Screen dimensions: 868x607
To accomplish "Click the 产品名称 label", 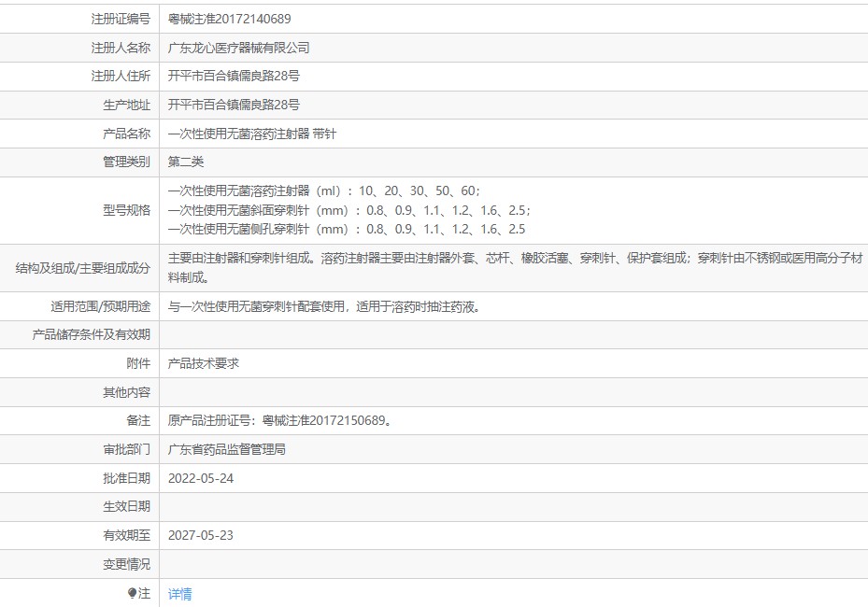I will (127, 134).
